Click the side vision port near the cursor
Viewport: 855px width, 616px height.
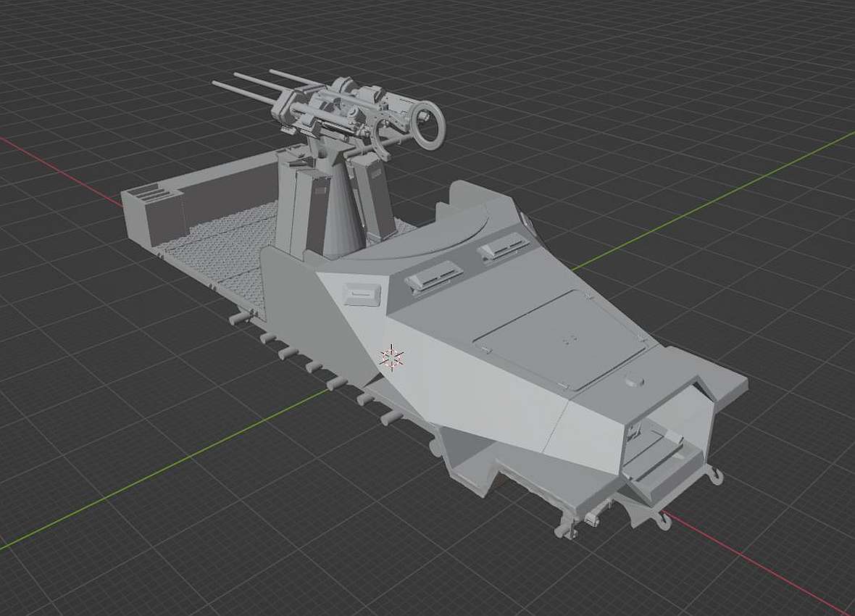click(x=361, y=293)
